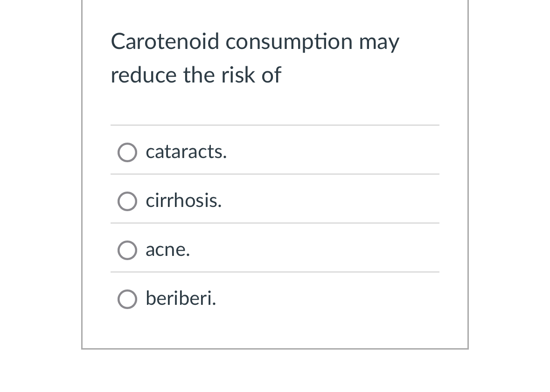Select the cataracts radio button
The height and width of the screenshot is (392, 550).
coord(127,152)
